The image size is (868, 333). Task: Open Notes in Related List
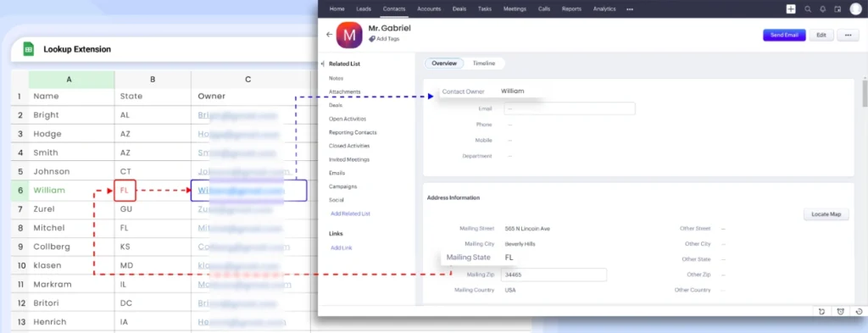point(336,79)
